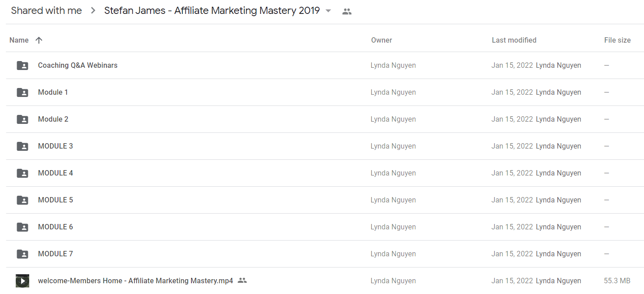The image size is (644, 294).
Task: Click Owner column's Lynda Nguyen for Module 2
Action: click(393, 119)
